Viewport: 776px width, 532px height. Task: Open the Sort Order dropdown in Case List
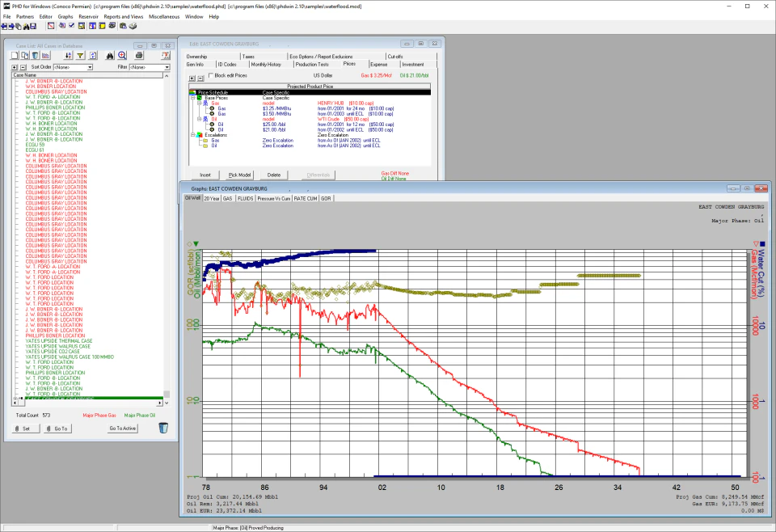click(89, 66)
